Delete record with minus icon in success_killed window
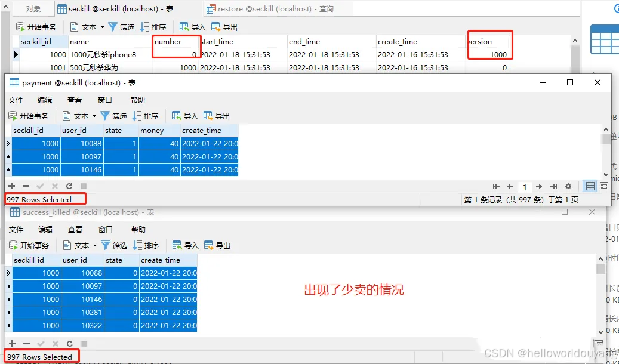This screenshot has height=364, width=619. click(x=26, y=344)
